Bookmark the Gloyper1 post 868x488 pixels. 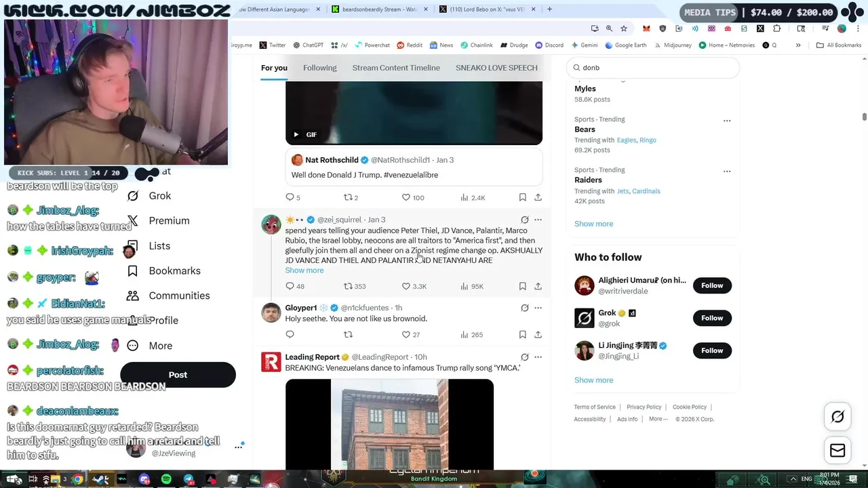522,334
